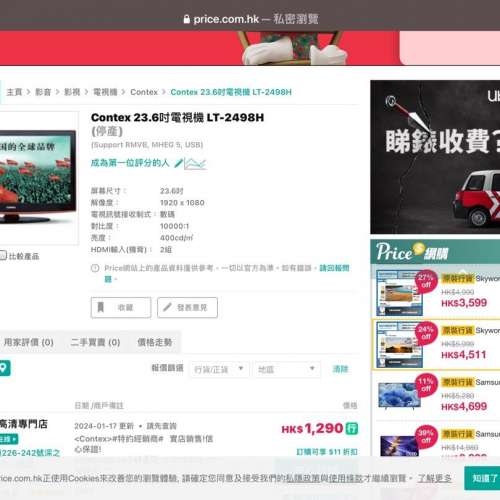Open Skyworth HK$3,599 product thumbnail
The image size is (500, 500).
(x=399, y=293)
